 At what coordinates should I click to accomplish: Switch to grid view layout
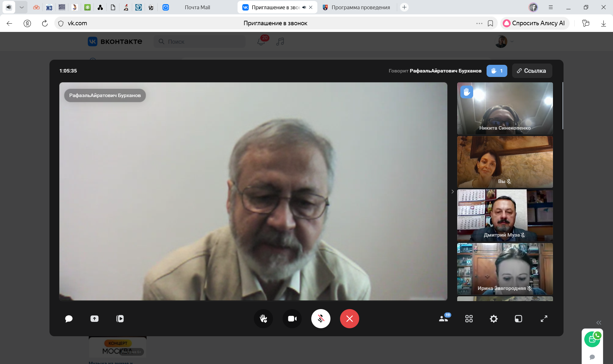click(469, 319)
